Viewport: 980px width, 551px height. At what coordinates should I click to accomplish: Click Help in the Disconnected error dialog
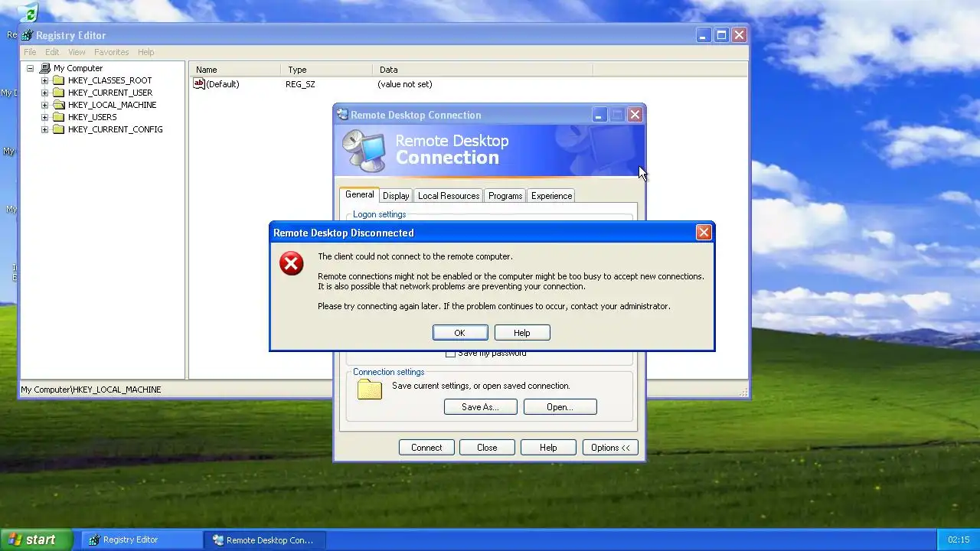pos(522,333)
